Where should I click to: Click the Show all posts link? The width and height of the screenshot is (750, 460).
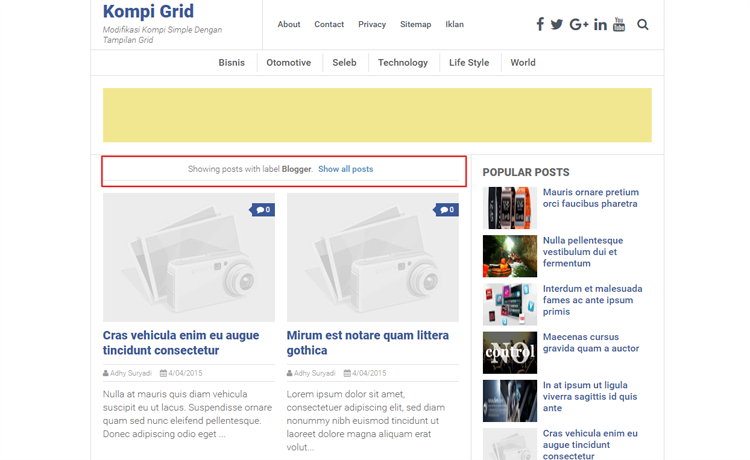(346, 169)
